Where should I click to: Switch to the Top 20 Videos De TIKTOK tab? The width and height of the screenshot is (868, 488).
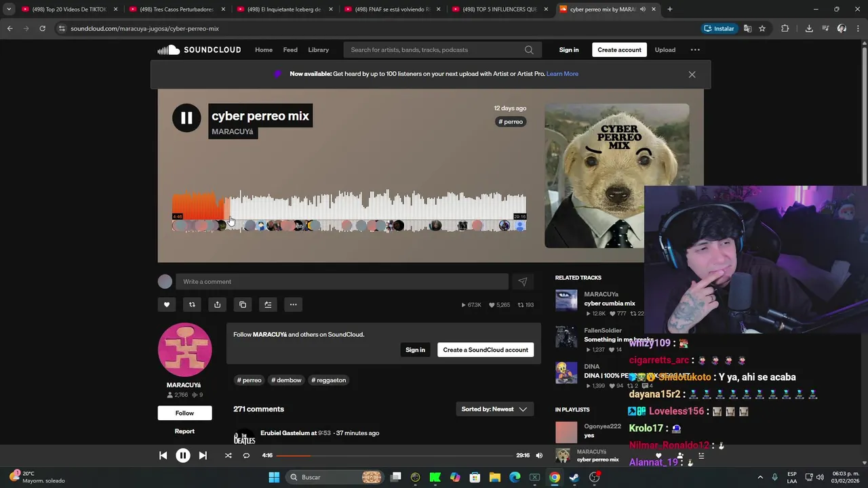(x=69, y=9)
